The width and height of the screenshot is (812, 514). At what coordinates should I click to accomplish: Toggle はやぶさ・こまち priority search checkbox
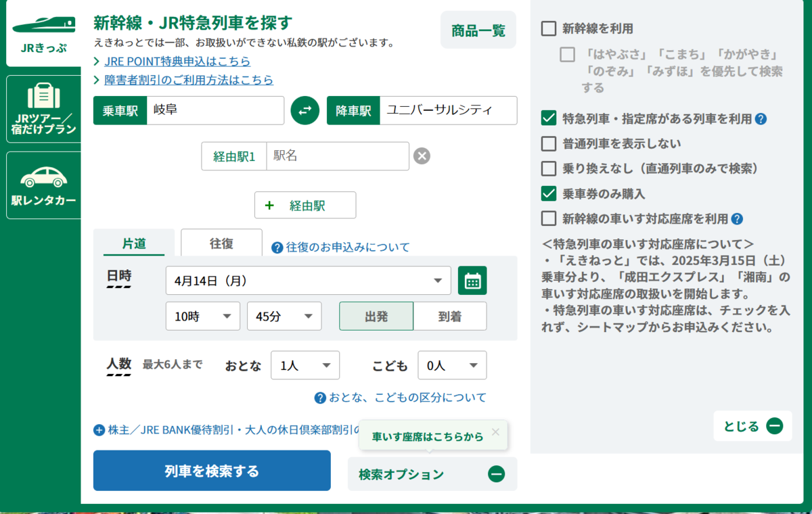tap(567, 54)
